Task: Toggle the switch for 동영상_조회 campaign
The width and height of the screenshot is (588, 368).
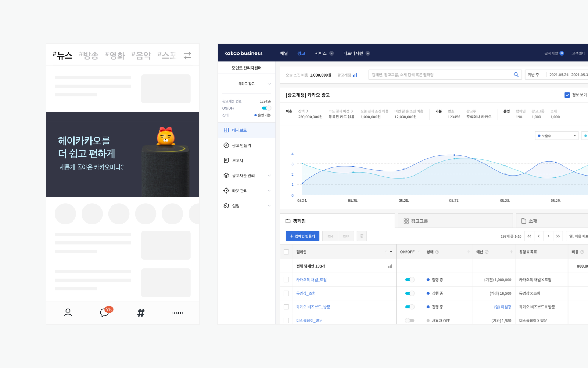Action: click(x=409, y=293)
